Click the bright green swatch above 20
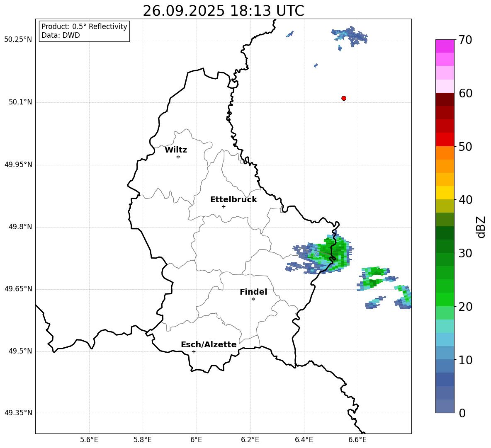Image resolution: width=491 pixels, height=448 pixels. pyautogui.click(x=445, y=299)
